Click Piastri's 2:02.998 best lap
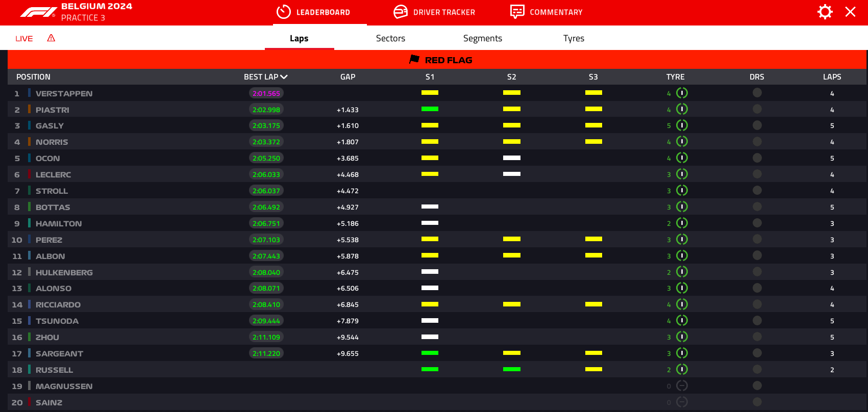The width and height of the screenshot is (868, 412). [266, 110]
